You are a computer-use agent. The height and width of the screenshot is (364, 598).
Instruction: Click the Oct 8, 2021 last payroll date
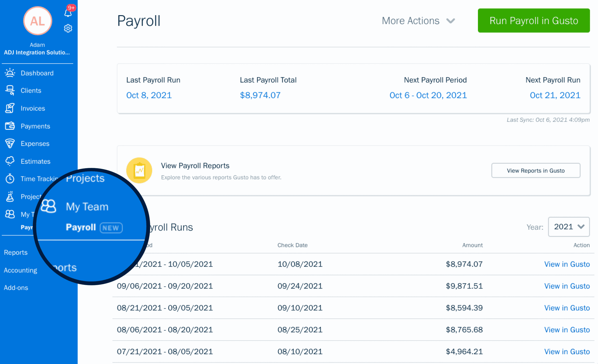[x=149, y=95]
